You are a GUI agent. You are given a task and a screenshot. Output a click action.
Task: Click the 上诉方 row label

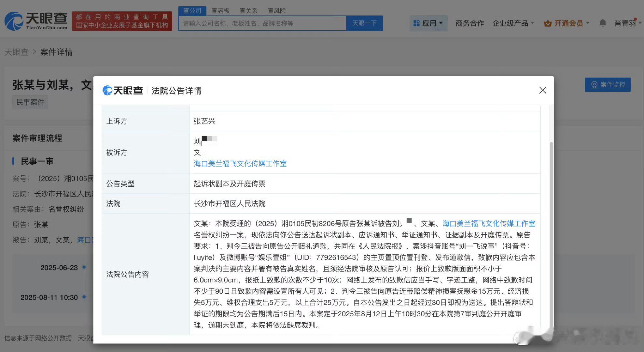click(117, 121)
